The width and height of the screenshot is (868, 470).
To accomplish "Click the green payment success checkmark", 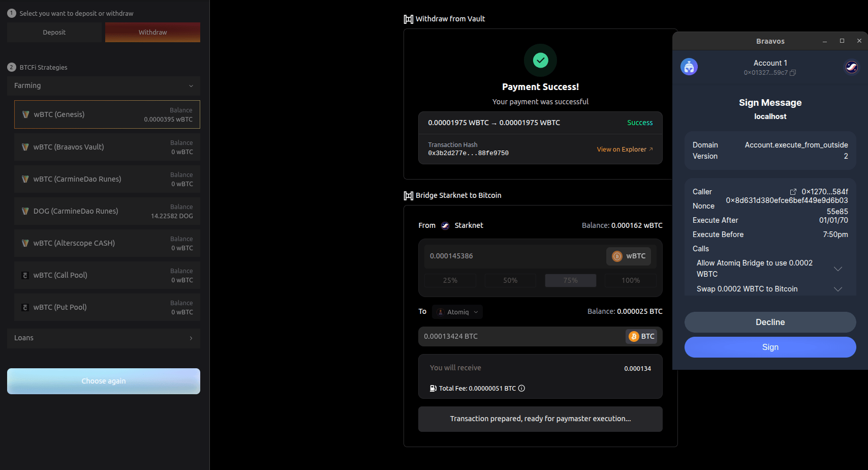I will 540,61.
